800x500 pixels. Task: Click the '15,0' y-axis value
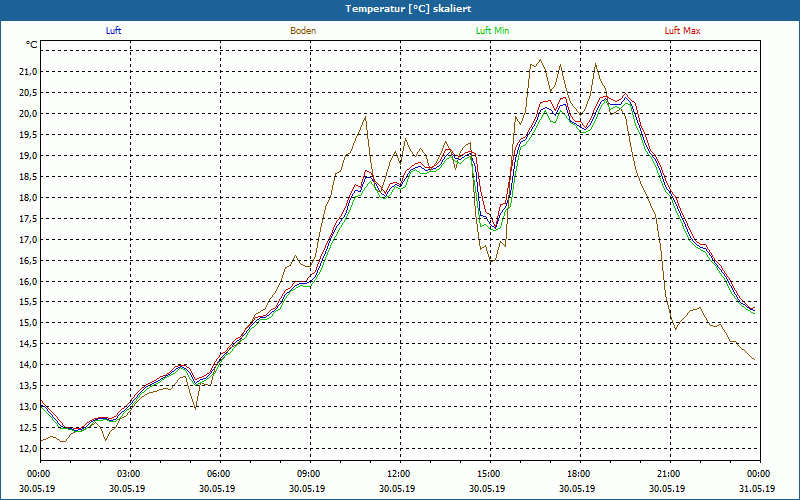pos(28,323)
